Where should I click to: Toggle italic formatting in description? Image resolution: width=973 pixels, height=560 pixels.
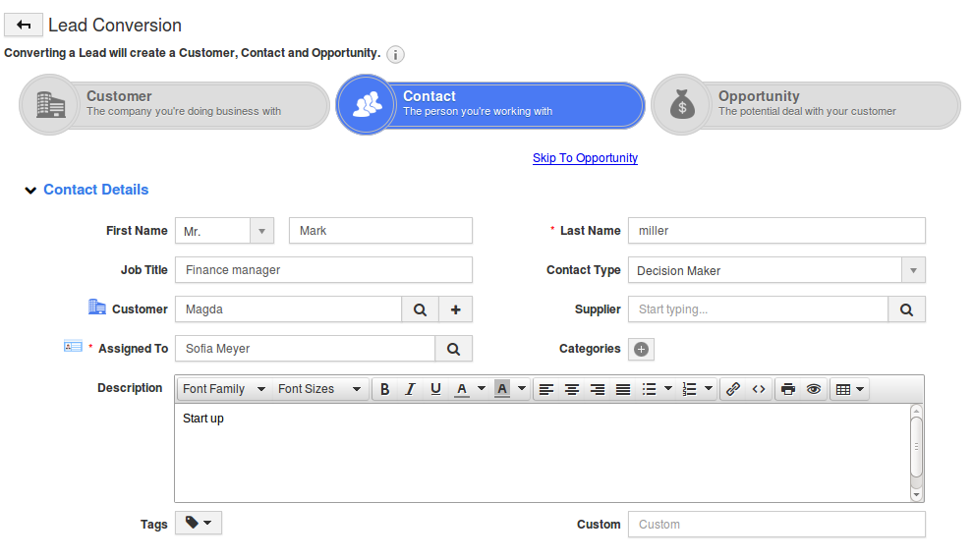point(410,389)
